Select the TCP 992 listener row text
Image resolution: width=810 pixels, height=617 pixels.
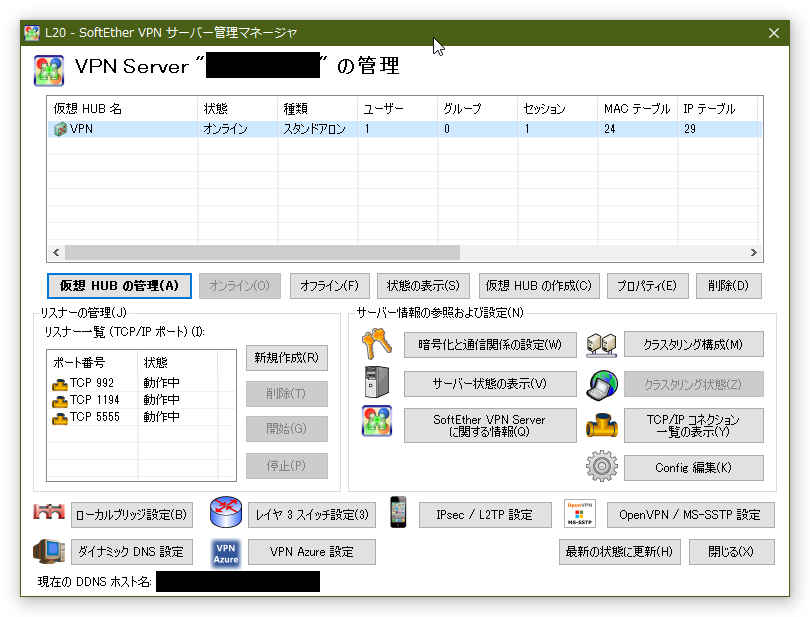[92, 383]
